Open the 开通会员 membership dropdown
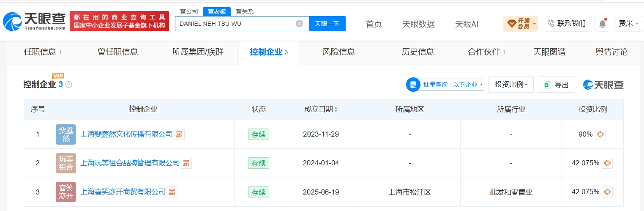This screenshot has width=644, height=211. coord(520,24)
